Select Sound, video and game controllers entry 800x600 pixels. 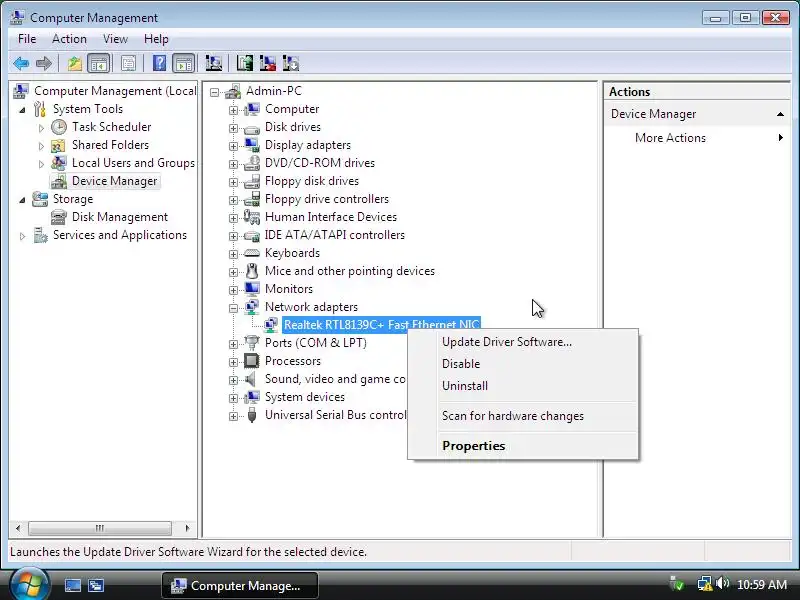pos(335,379)
